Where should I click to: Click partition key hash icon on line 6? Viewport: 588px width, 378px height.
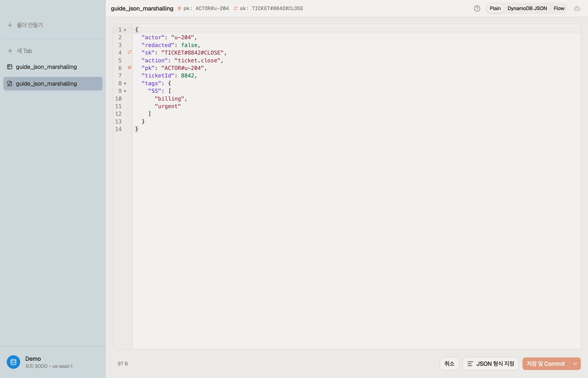pyautogui.click(x=130, y=67)
